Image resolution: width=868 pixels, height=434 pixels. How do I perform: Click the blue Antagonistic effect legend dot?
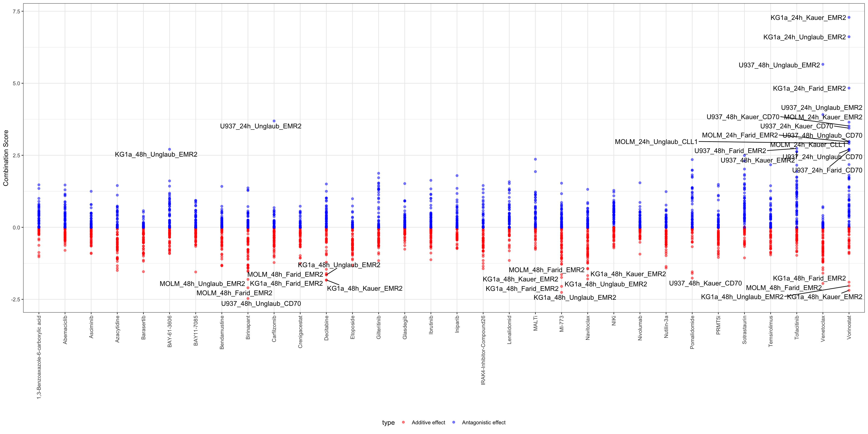[453, 422]
